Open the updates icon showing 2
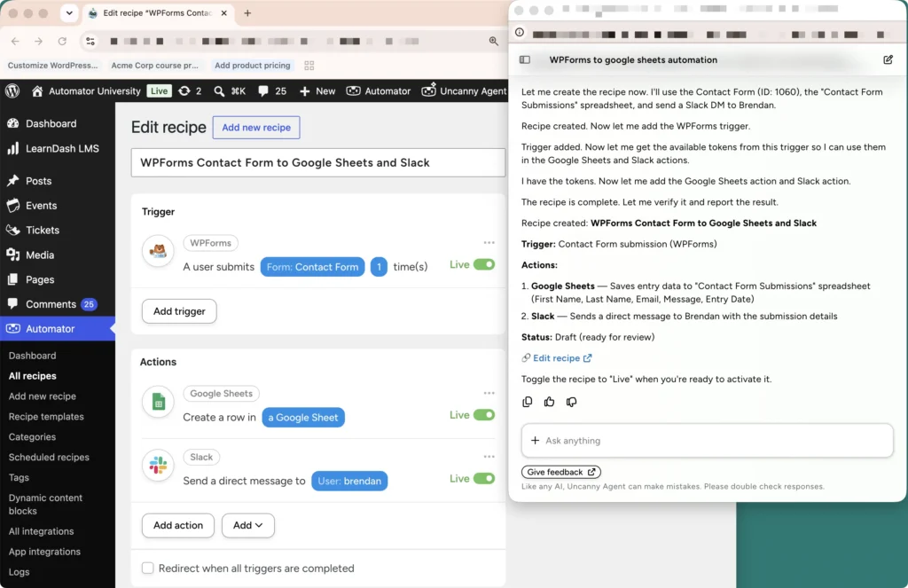 point(190,91)
